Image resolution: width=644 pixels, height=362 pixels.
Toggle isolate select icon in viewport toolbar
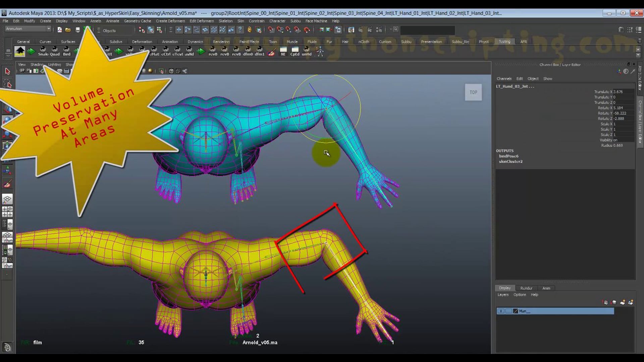161,71
